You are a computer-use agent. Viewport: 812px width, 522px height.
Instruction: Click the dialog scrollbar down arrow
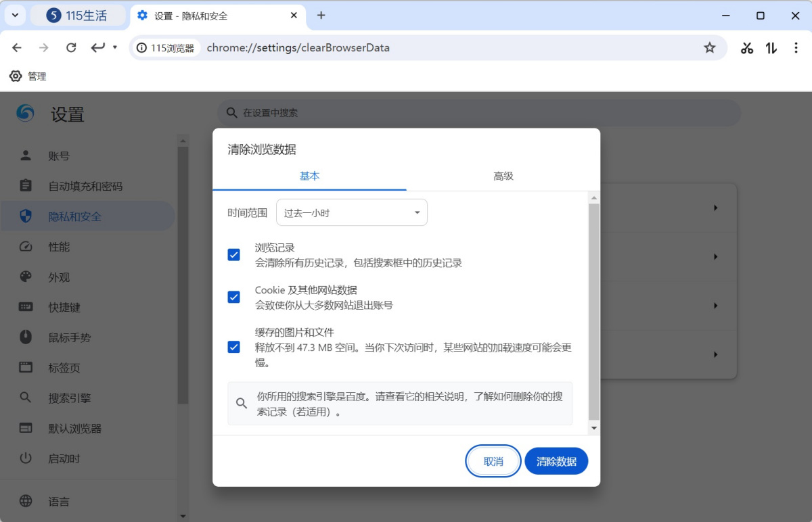[594, 428]
